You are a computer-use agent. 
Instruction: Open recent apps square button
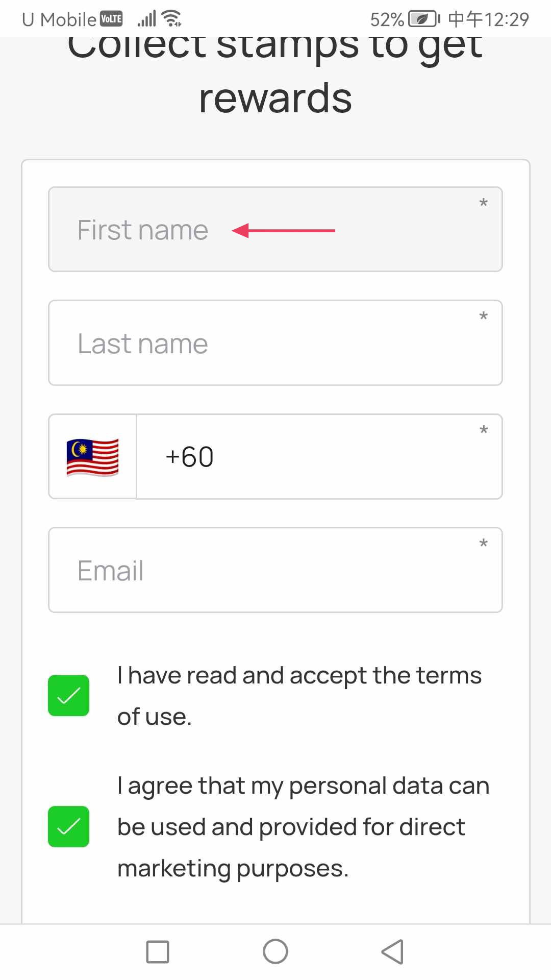(x=158, y=952)
